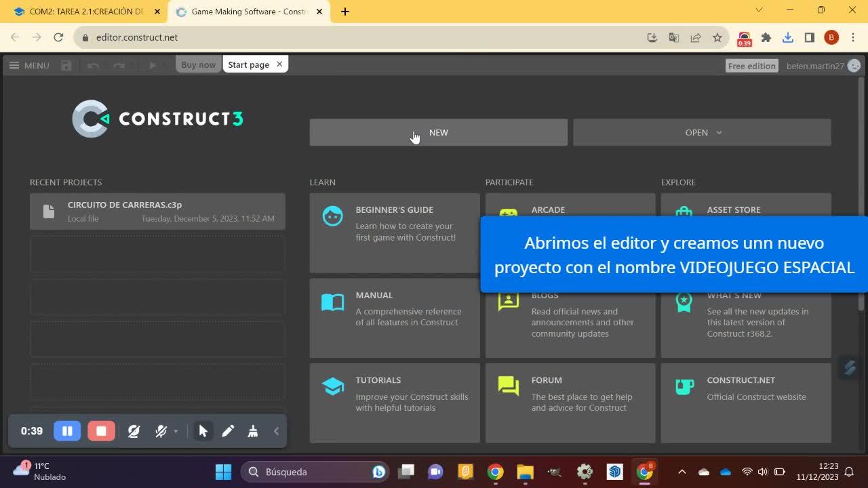868x488 pixels.
Task: Close the Start page tab
Action: point(279,64)
